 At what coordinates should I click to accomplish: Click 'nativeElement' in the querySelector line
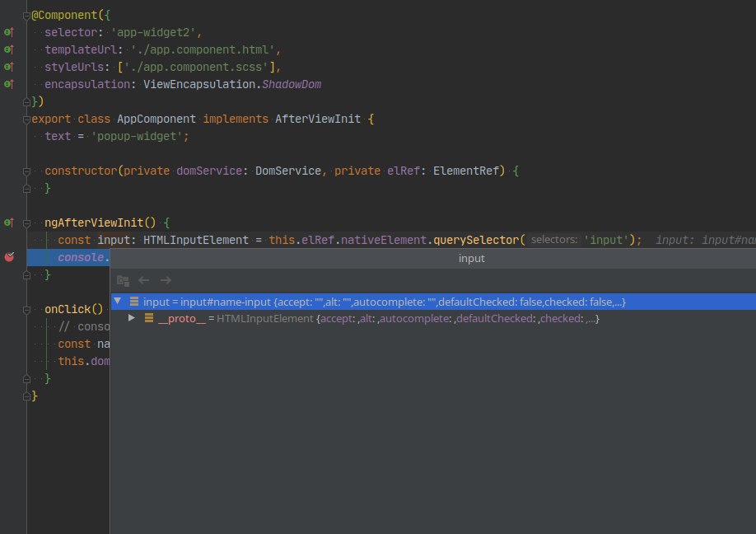coord(383,240)
